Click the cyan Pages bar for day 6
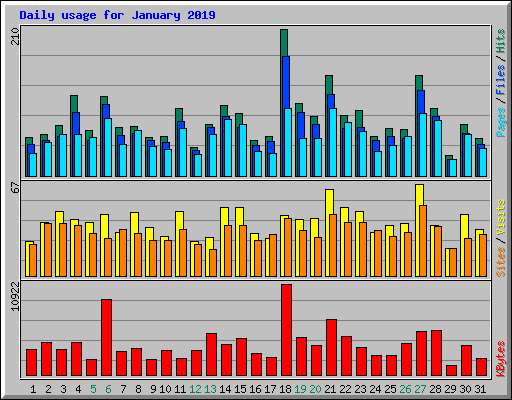Screen dimensions: 512x400 tap(108, 147)
